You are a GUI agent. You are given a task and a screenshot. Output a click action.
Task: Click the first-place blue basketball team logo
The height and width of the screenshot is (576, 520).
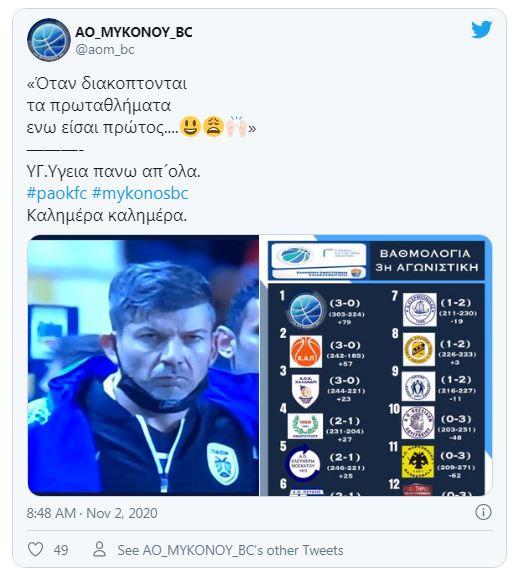[x=306, y=310]
